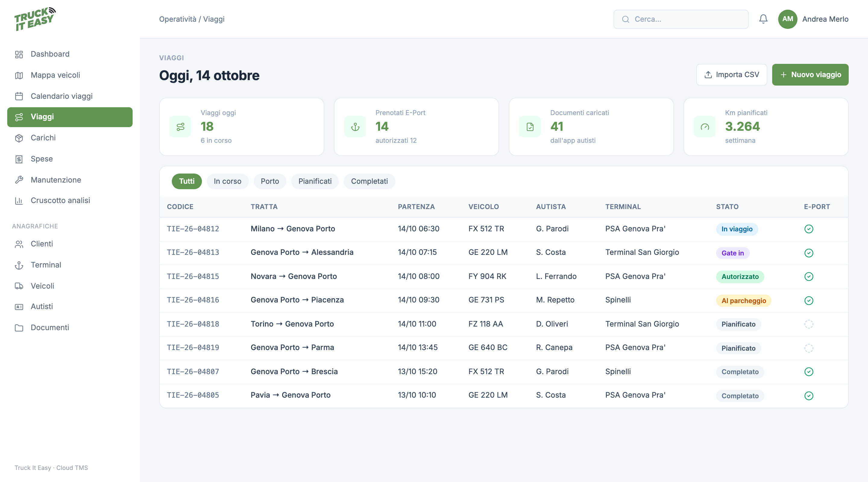Click E-Port check icon for TIE-26-04813
This screenshot has height=482, width=868.
[x=809, y=253]
